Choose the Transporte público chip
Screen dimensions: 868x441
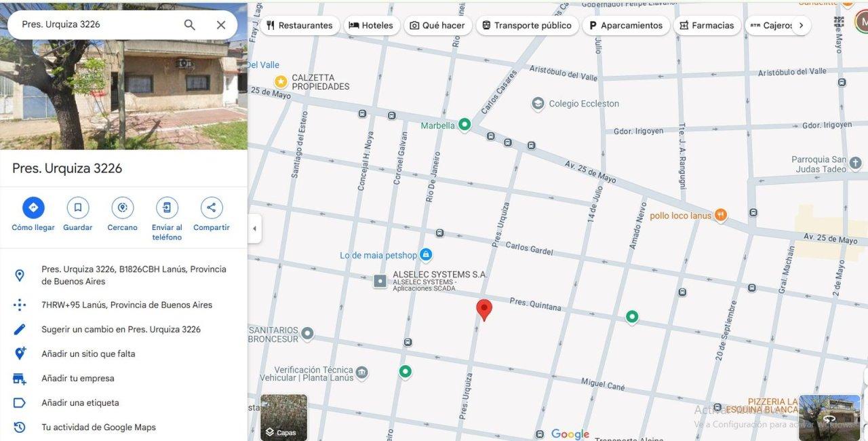pyautogui.click(x=527, y=25)
